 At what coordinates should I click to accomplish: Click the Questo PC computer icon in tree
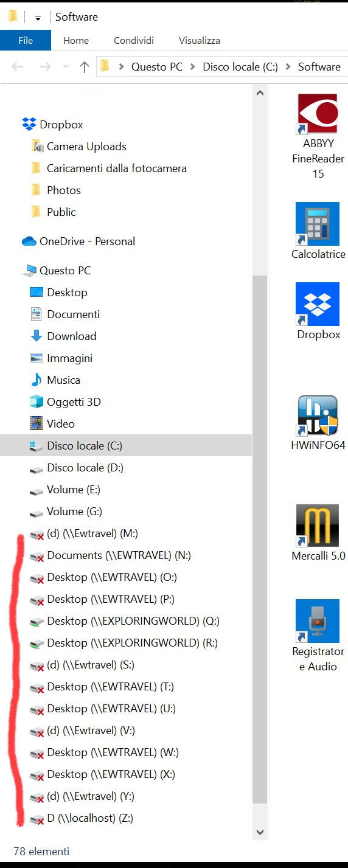(29, 271)
